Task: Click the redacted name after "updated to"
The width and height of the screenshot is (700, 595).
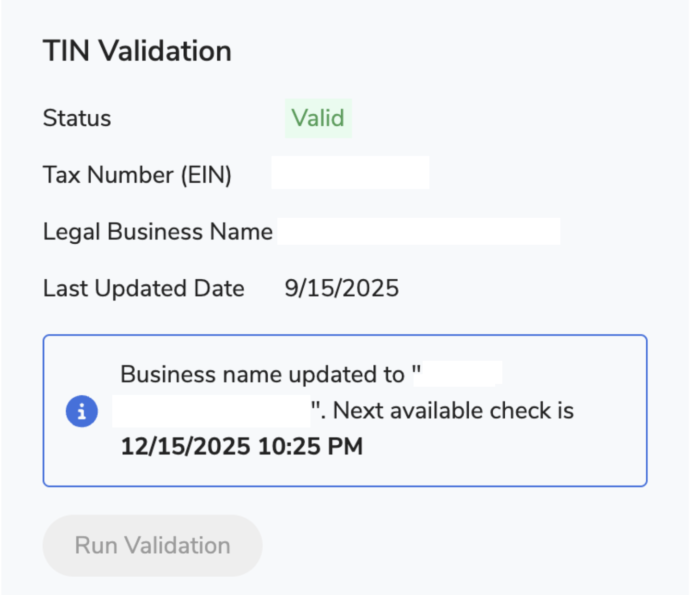Action: tap(462, 373)
